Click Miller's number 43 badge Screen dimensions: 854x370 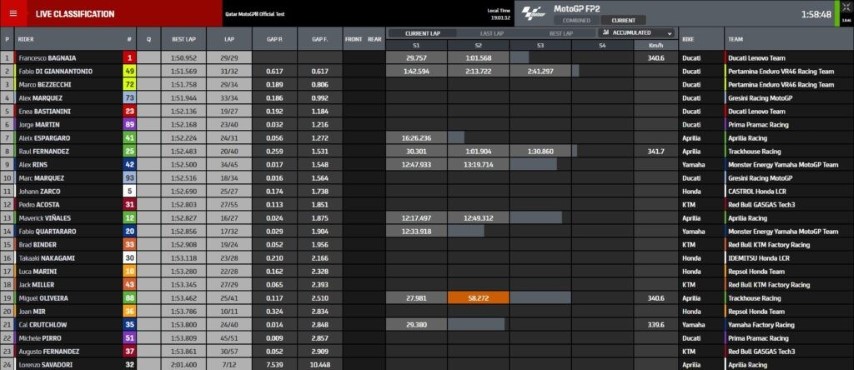click(x=130, y=285)
